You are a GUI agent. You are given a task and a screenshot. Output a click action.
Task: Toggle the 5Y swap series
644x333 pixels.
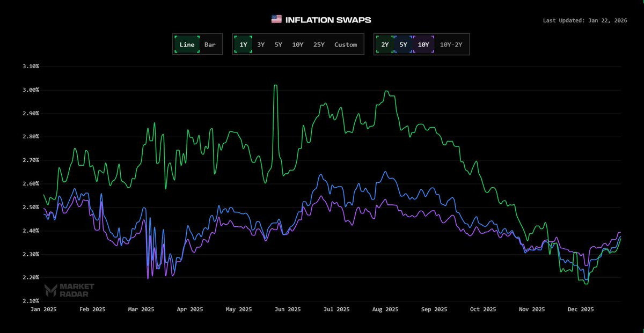(403, 45)
